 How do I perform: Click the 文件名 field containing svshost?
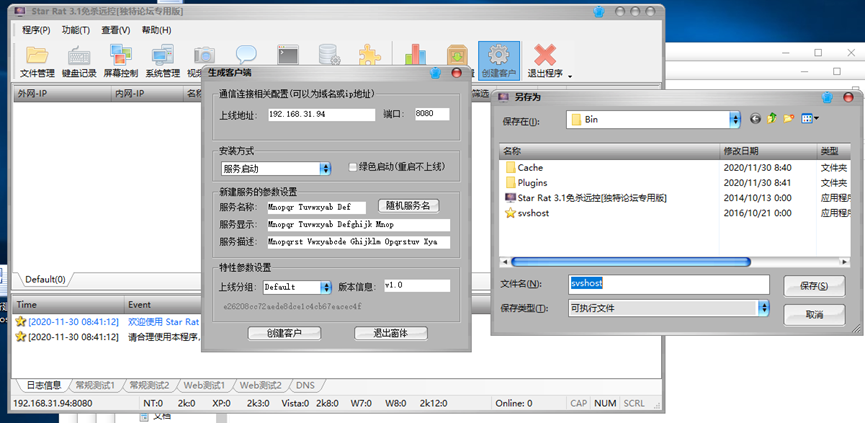pyautogui.click(x=669, y=284)
